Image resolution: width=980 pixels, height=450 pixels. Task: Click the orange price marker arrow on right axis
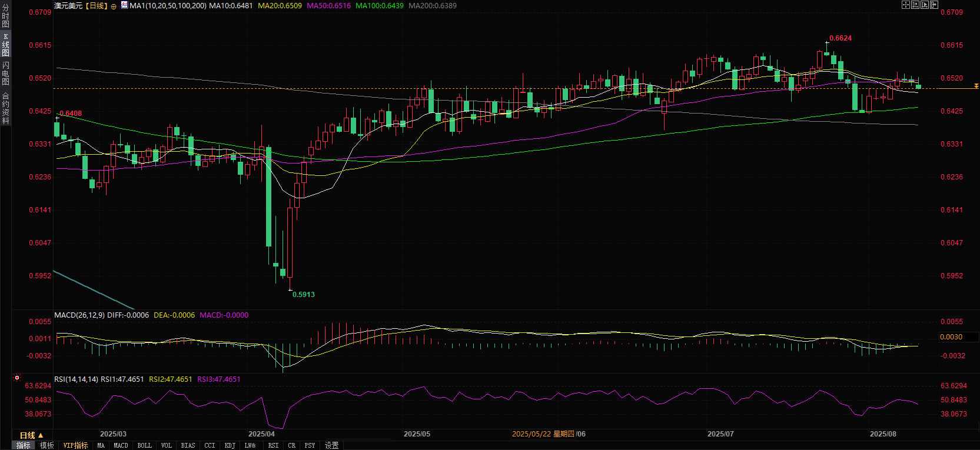(976, 86)
